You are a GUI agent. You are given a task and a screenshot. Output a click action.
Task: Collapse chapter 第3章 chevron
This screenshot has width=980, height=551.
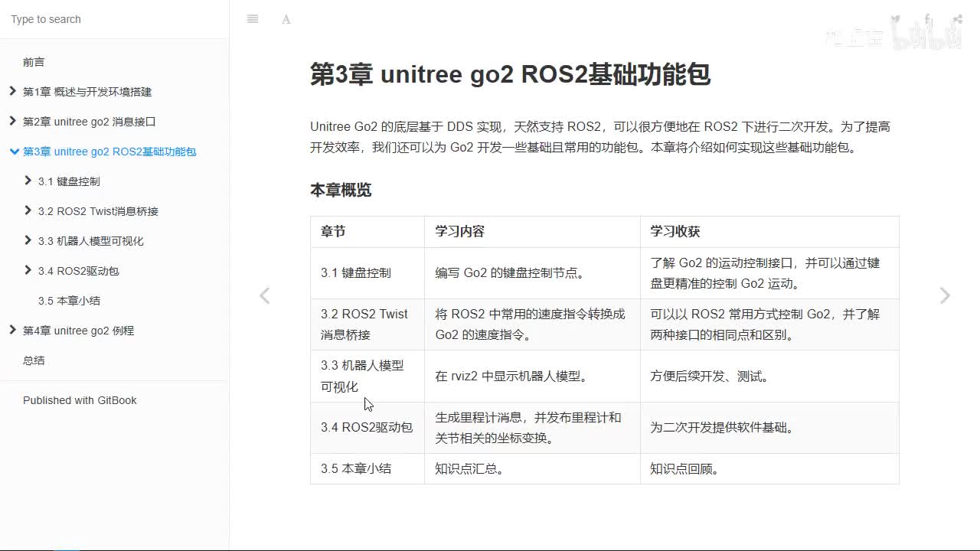click(14, 151)
